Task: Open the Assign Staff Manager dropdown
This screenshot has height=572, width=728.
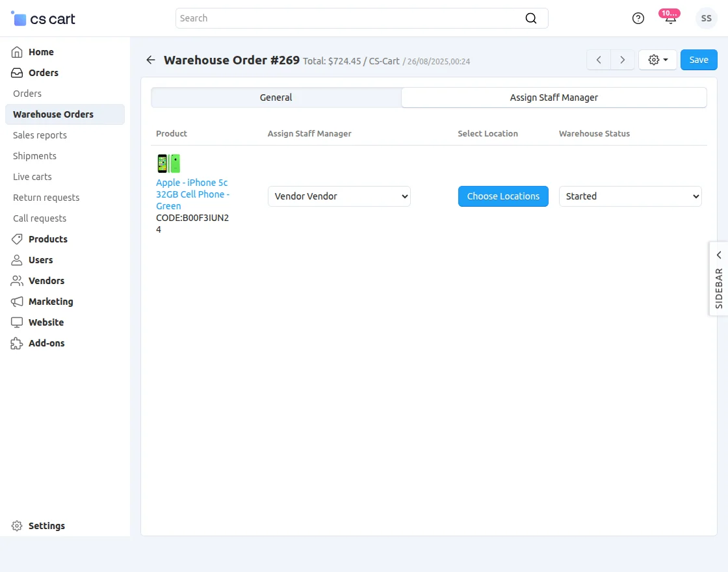Action: click(339, 196)
